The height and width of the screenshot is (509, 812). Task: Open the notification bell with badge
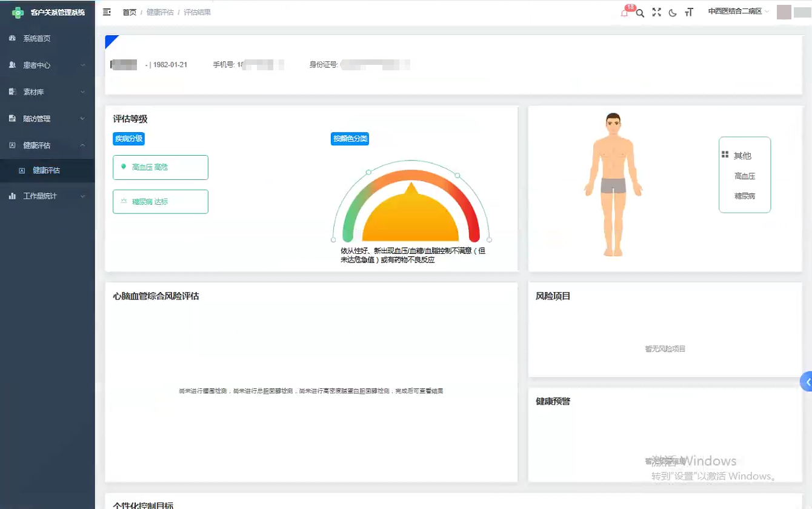625,13
